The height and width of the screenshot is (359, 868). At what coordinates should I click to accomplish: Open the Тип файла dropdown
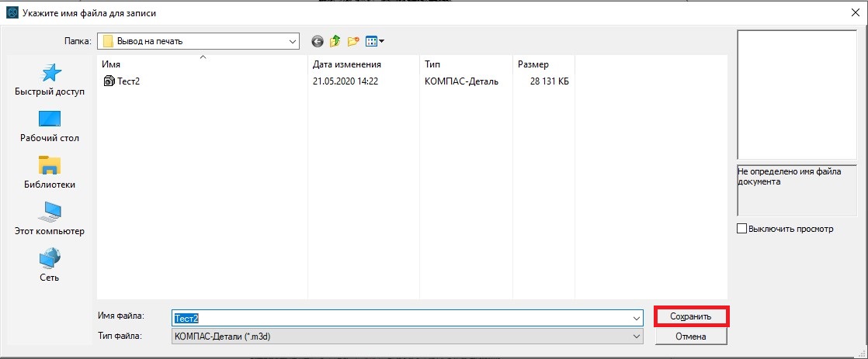[x=637, y=336]
